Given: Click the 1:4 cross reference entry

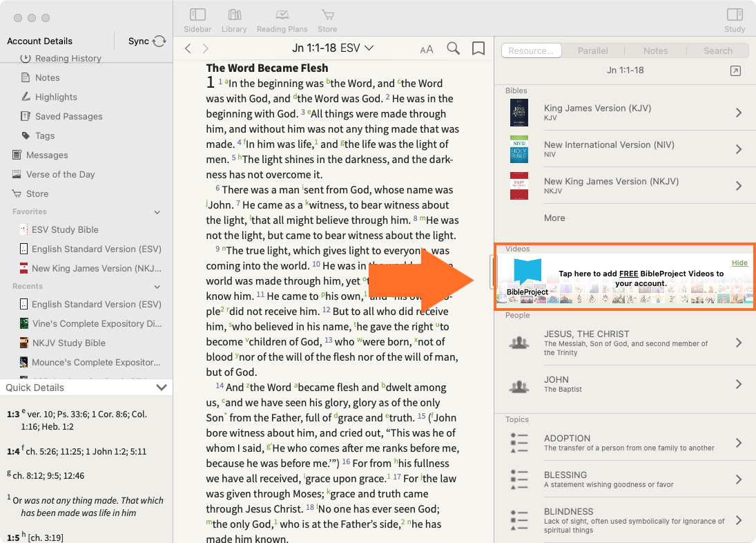Looking at the screenshot, I should pos(77,451).
